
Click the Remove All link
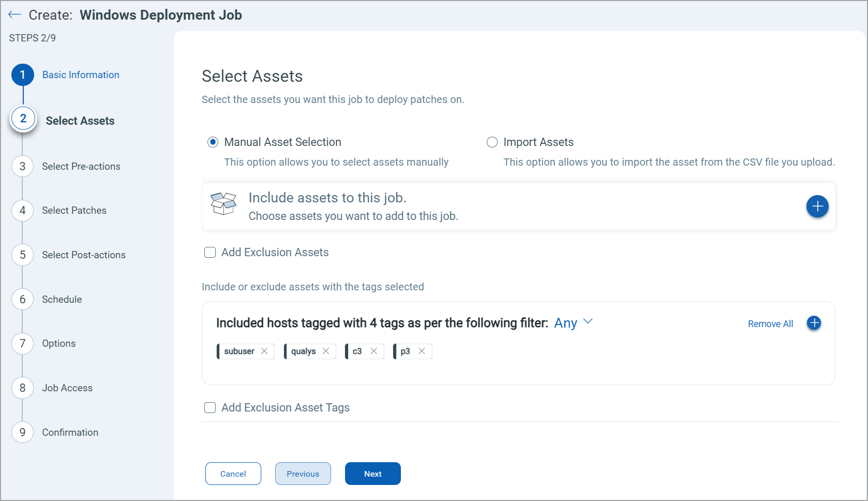[x=770, y=323]
